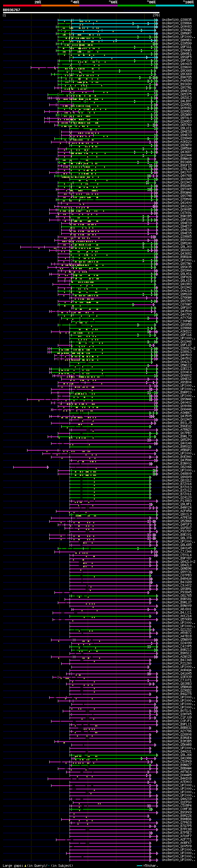Viewport: 197px width, 868px height.
Task: Select the query name BB936767
Action: (11, 10)
